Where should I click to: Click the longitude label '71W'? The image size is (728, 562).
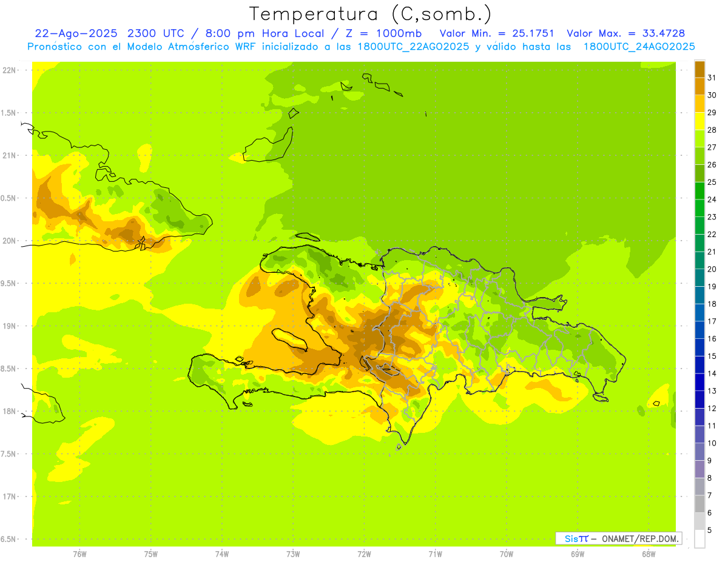pos(435,554)
